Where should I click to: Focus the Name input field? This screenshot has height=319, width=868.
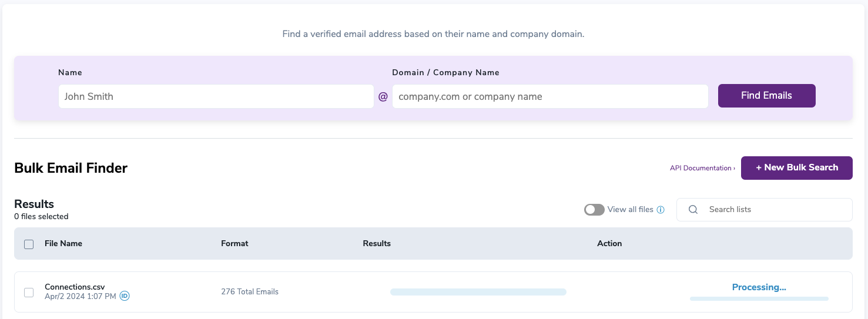pyautogui.click(x=216, y=96)
